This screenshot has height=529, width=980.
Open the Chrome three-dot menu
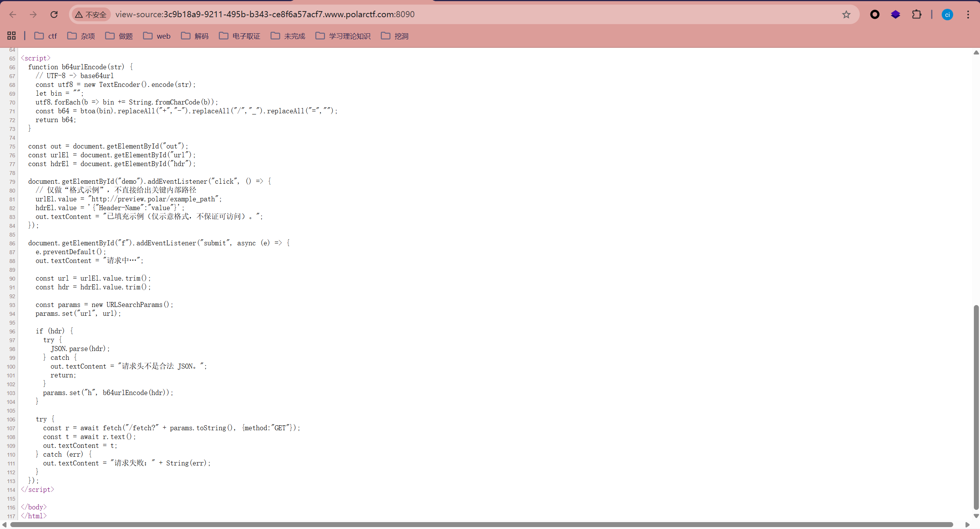click(x=968, y=15)
